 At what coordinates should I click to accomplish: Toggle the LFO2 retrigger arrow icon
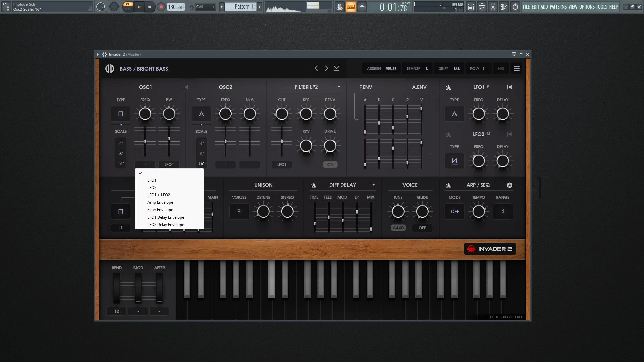pos(509,134)
